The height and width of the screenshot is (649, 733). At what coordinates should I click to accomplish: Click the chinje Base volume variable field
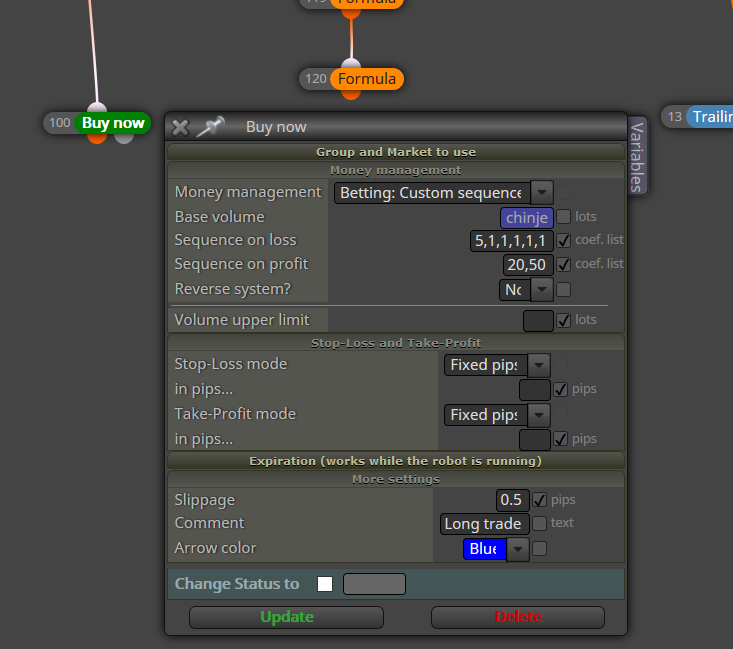click(x=527, y=217)
